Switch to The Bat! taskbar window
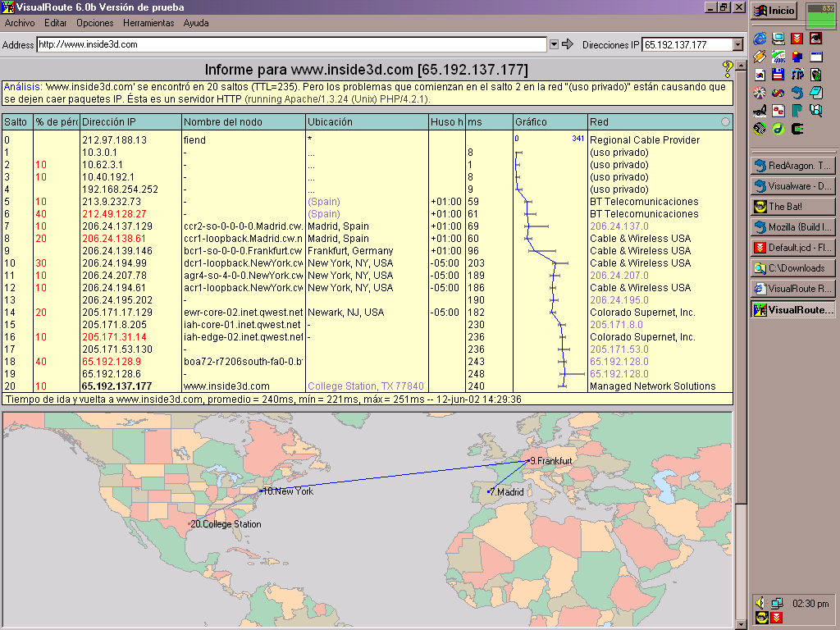Viewport: 840px width, 630px height. click(x=793, y=206)
